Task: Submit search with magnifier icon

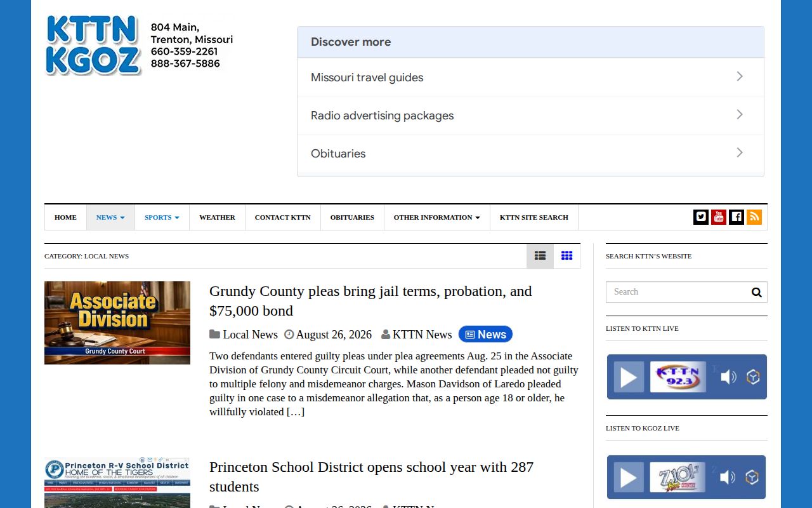Action: (756, 292)
